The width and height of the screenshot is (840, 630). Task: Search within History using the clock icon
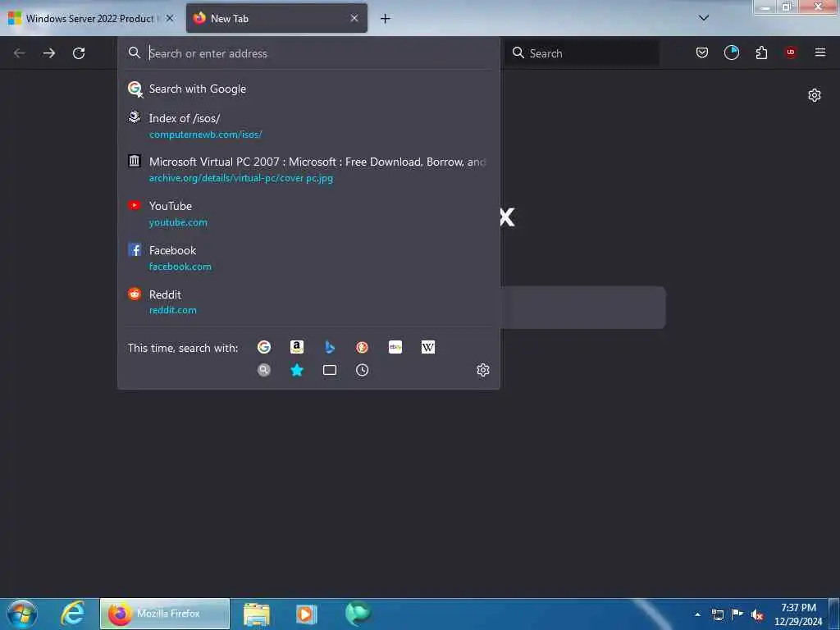[362, 370]
